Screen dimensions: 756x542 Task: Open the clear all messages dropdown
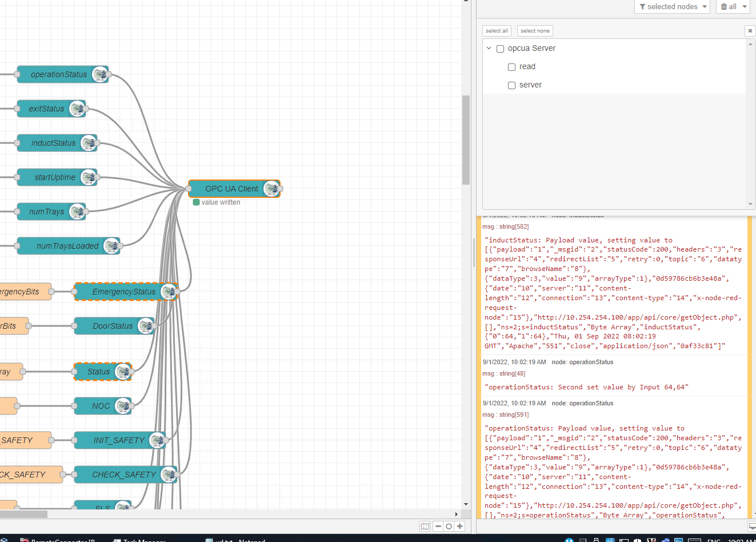click(x=745, y=7)
